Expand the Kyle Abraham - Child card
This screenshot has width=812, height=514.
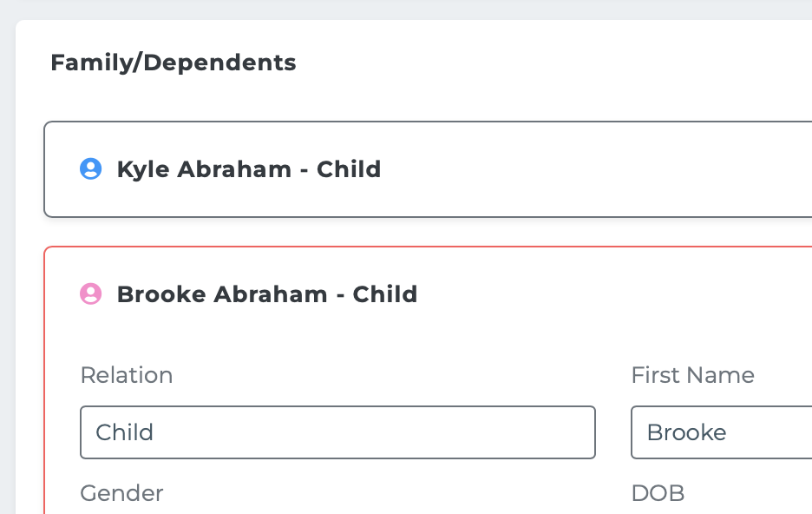[x=428, y=169]
